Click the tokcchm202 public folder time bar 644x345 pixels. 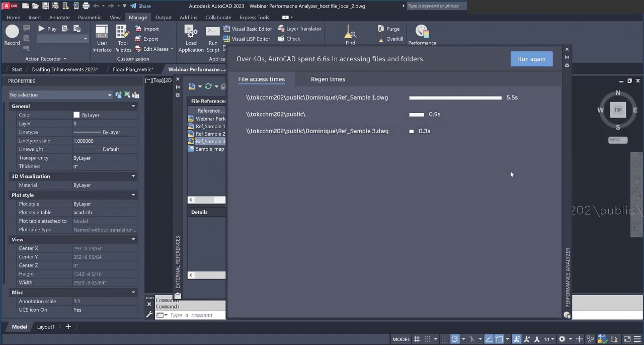(417, 115)
